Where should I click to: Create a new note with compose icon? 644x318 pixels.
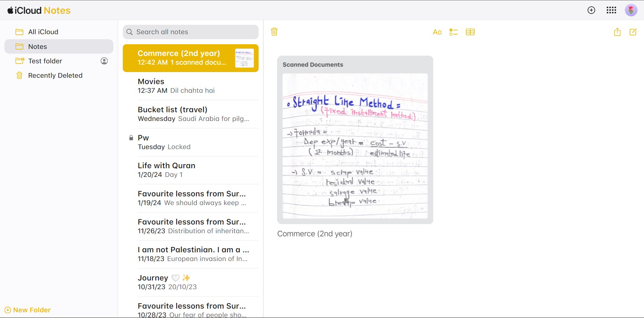pyautogui.click(x=633, y=32)
